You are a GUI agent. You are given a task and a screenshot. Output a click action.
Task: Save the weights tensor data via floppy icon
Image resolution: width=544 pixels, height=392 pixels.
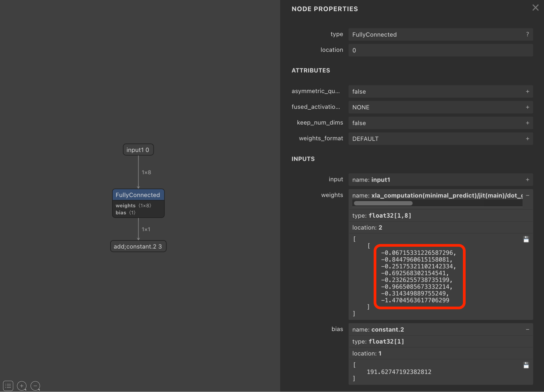click(x=526, y=239)
